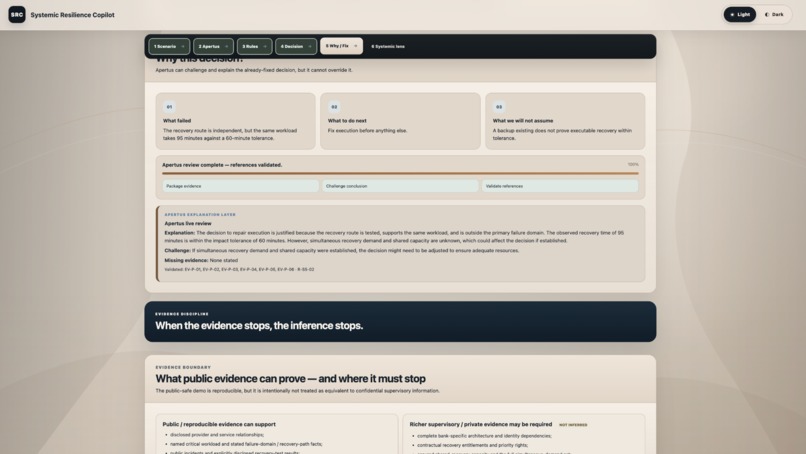
Task: Click the Apertus review progress bar
Action: coord(400,174)
